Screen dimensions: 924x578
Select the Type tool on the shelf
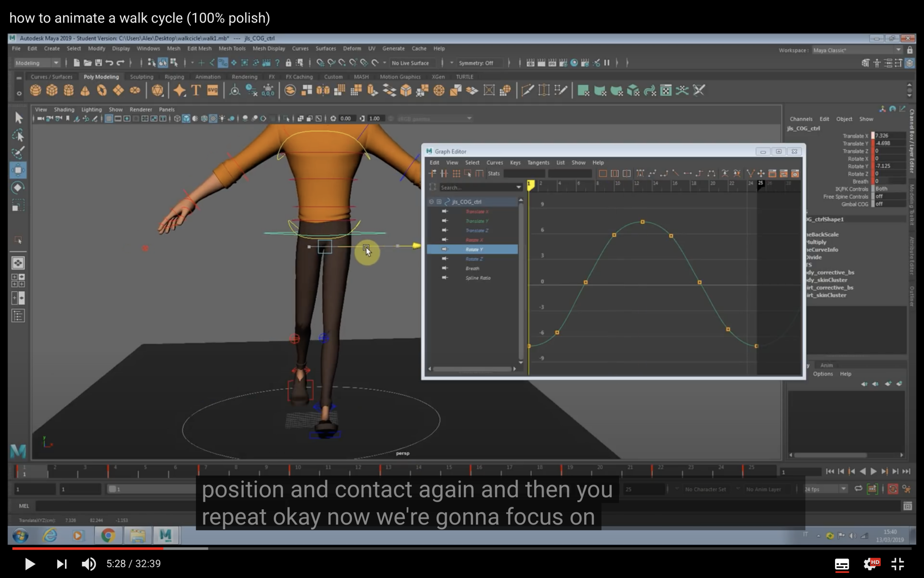tap(196, 90)
